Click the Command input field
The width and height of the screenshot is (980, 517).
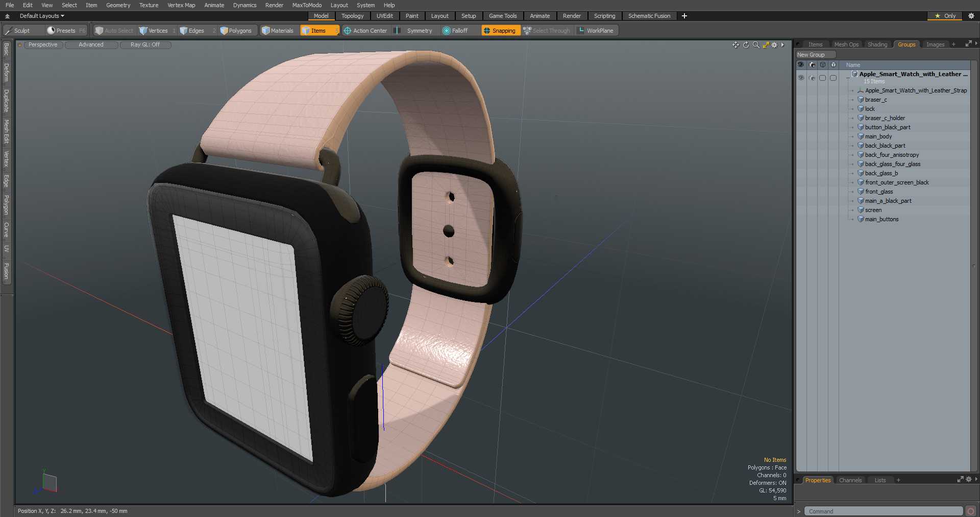884,511
